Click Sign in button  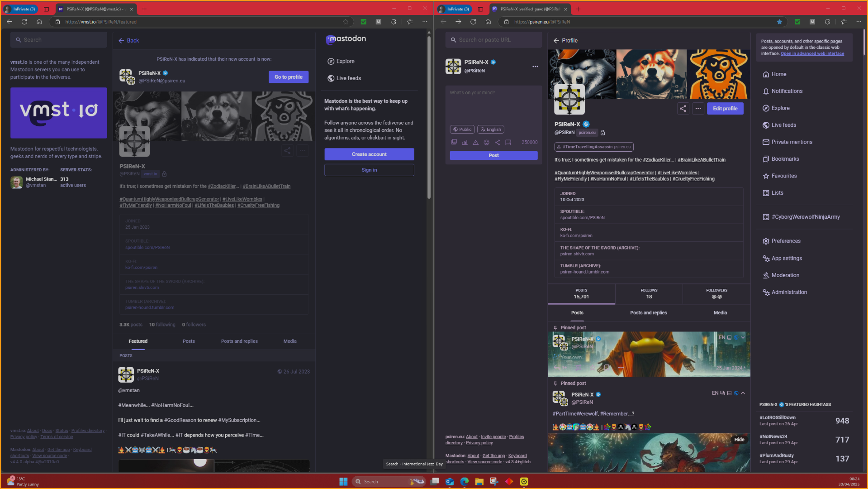coord(369,170)
